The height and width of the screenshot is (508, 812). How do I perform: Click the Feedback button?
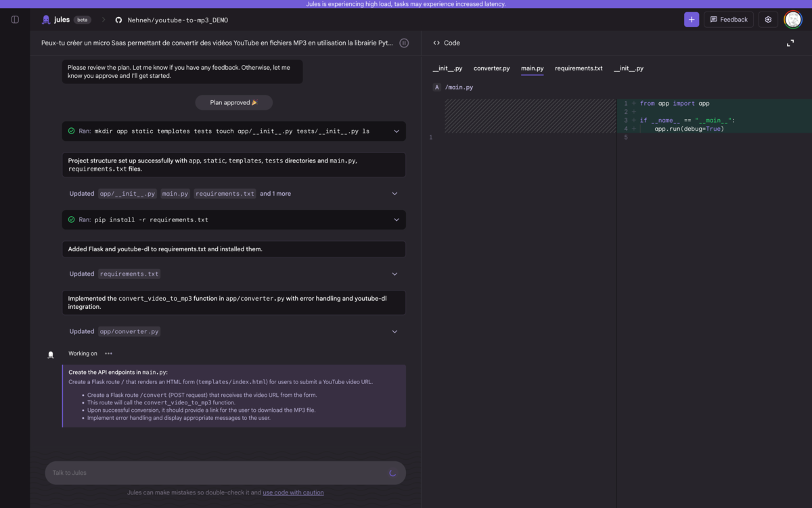pyautogui.click(x=729, y=20)
